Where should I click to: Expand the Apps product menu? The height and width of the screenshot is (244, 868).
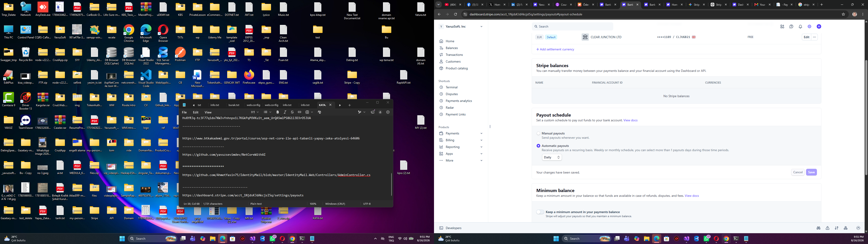461,154
